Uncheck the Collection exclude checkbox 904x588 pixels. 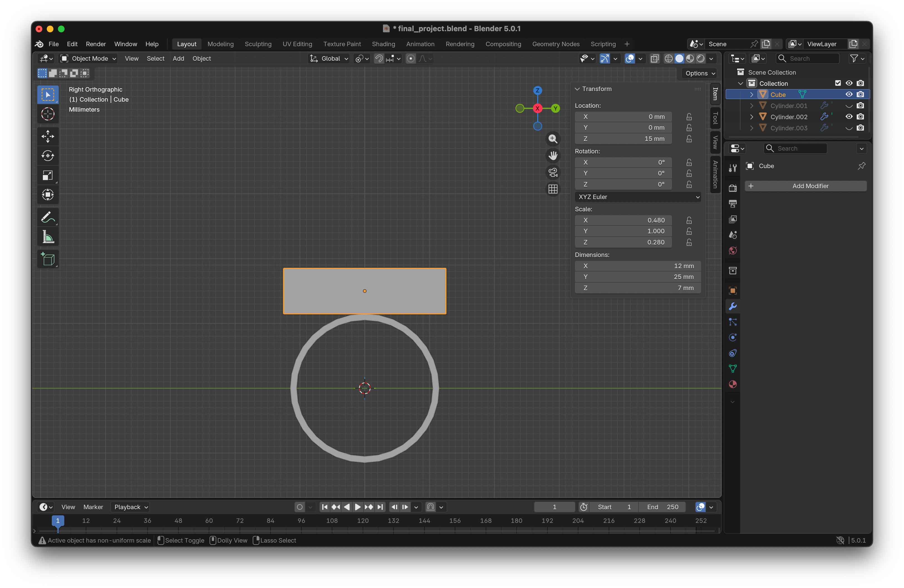point(838,83)
